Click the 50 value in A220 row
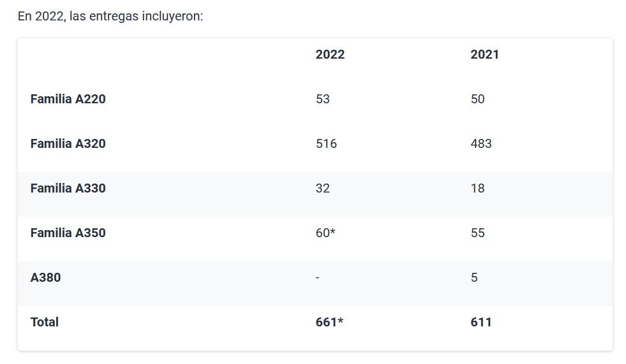This screenshot has height=364, width=626. 477,99
